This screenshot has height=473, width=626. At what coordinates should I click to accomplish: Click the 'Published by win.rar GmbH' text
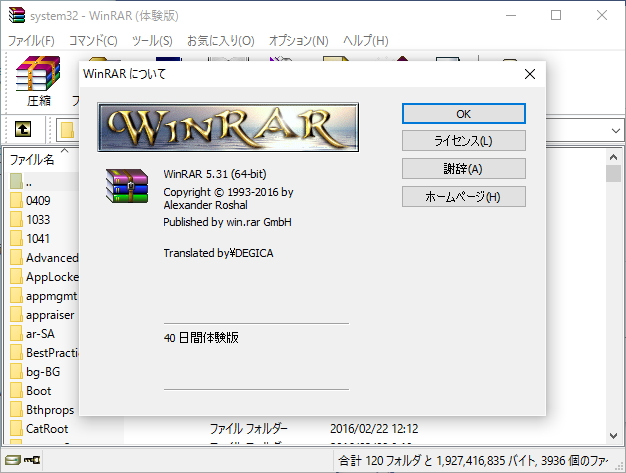pyautogui.click(x=228, y=222)
